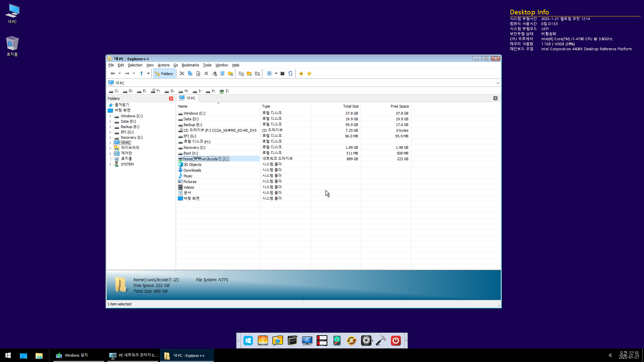Image resolution: width=644 pixels, height=362 pixels.
Task: Expand the address bar dropdown
Action: click(x=498, y=83)
